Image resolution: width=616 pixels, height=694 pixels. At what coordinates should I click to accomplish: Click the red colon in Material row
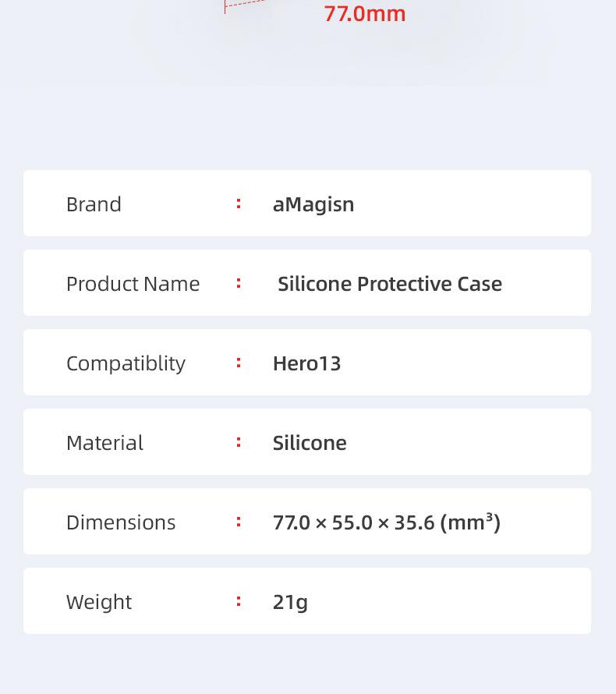click(x=239, y=442)
